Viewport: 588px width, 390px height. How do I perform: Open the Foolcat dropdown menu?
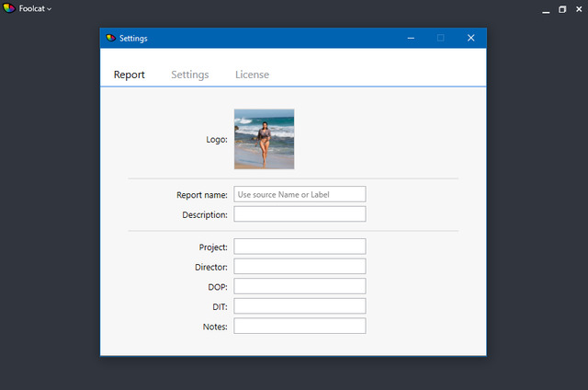pos(36,8)
